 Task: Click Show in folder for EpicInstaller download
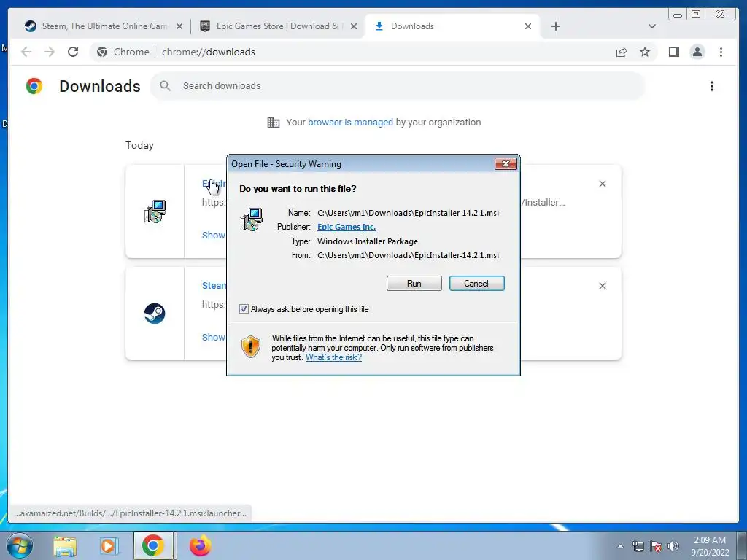[x=214, y=236]
